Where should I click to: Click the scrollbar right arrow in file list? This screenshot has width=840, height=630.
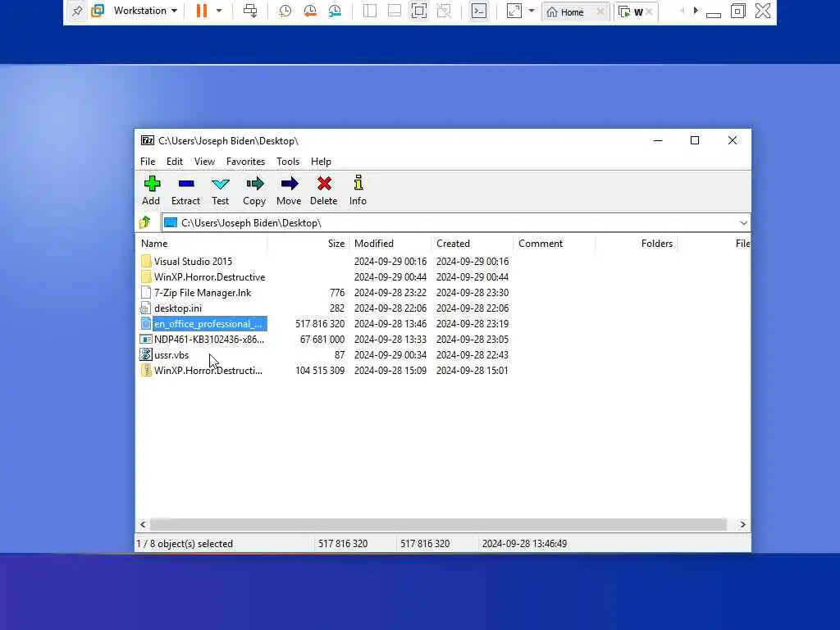pyautogui.click(x=742, y=524)
